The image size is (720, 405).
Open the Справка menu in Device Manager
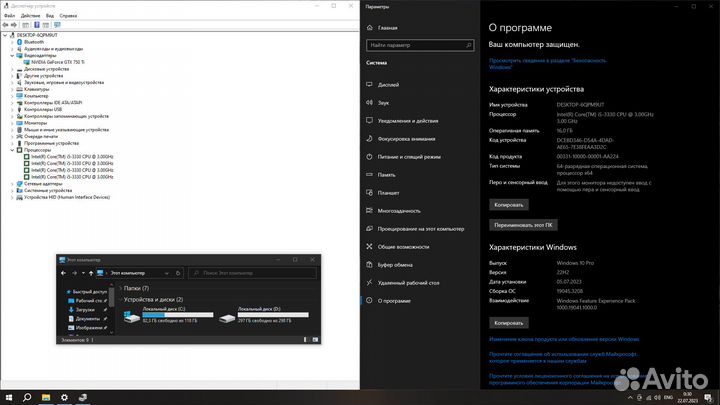(68, 16)
